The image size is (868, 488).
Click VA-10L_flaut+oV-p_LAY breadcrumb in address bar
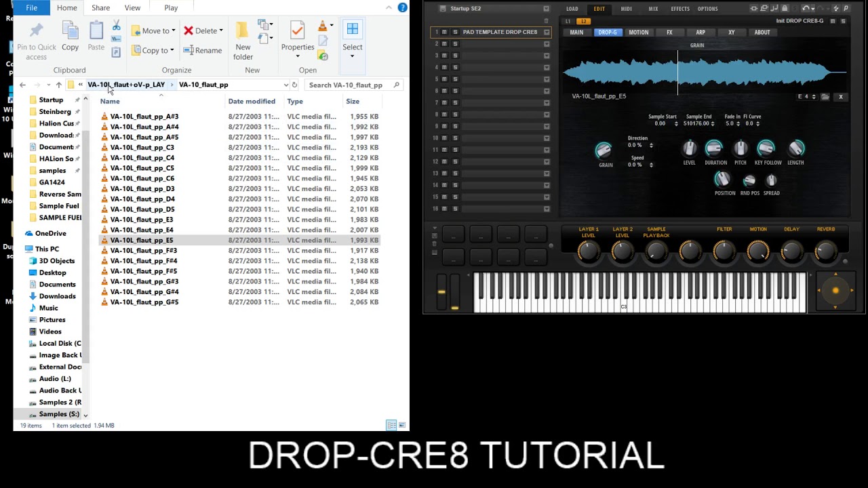tap(126, 85)
